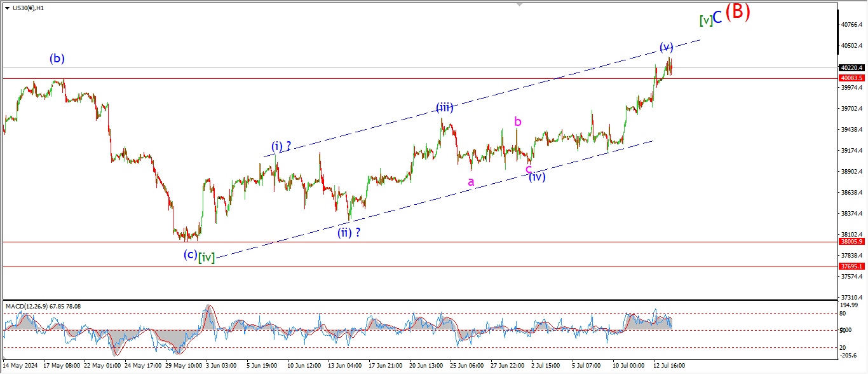Select the blue (iii) wave label
868x374 pixels.
pos(444,107)
